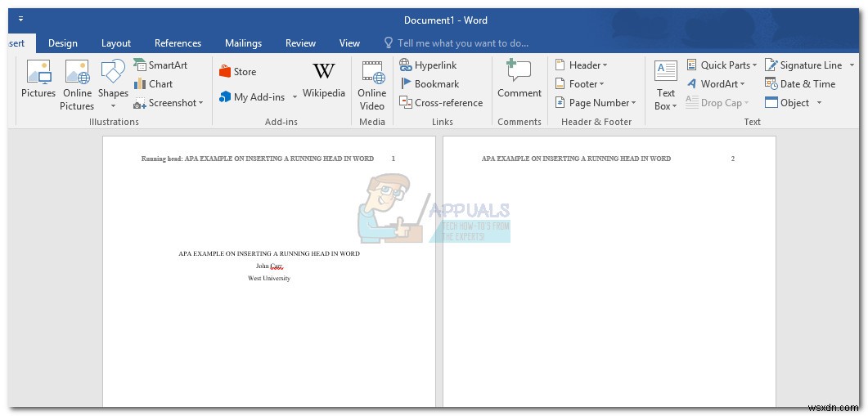The width and height of the screenshot is (868, 416).
Task: Click the author name John Carr
Action: point(269,266)
